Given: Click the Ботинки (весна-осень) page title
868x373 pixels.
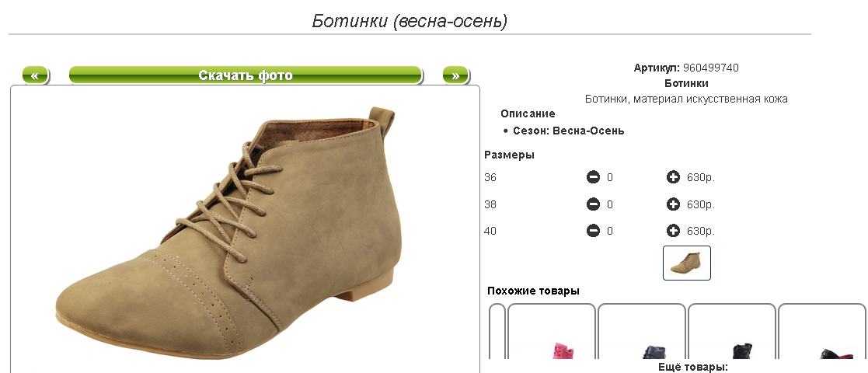Looking at the screenshot, I should pyautogui.click(x=410, y=22).
